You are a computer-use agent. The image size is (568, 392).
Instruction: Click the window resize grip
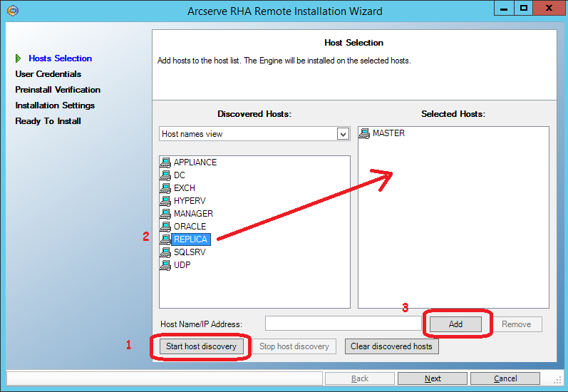pos(557,380)
